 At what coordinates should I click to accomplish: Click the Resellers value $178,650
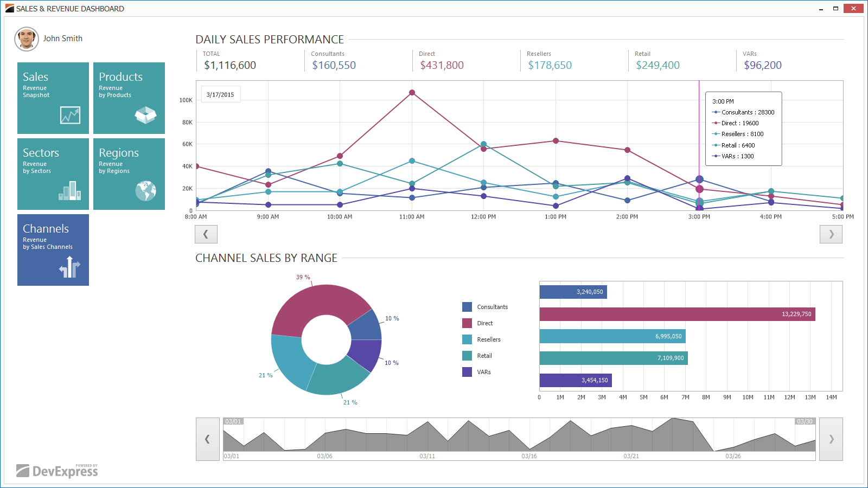[550, 65]
